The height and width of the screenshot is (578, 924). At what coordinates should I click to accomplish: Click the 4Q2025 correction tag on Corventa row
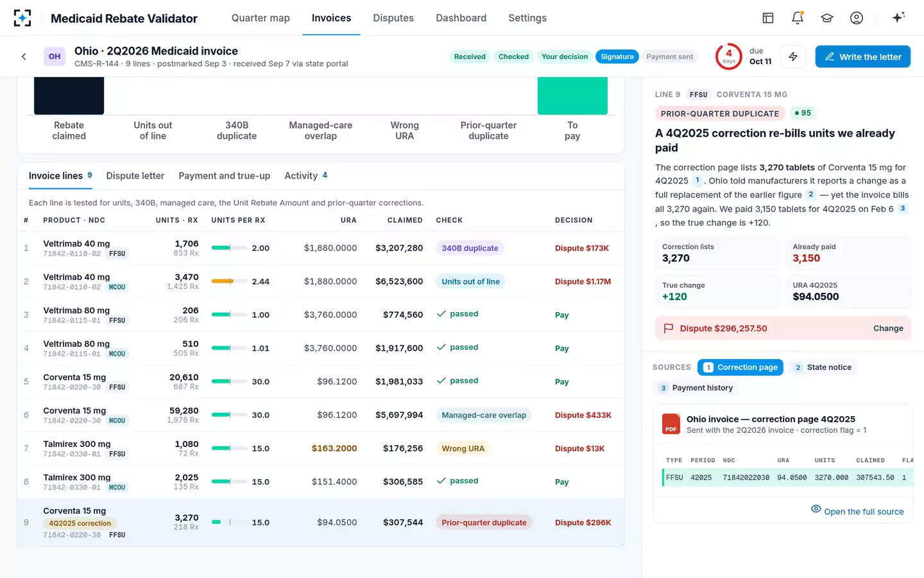pos(80,523)
